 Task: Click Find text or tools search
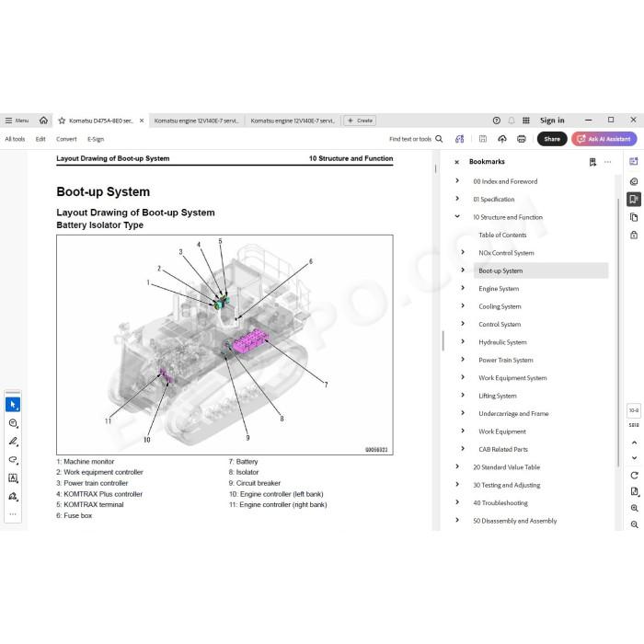point(416,139)
